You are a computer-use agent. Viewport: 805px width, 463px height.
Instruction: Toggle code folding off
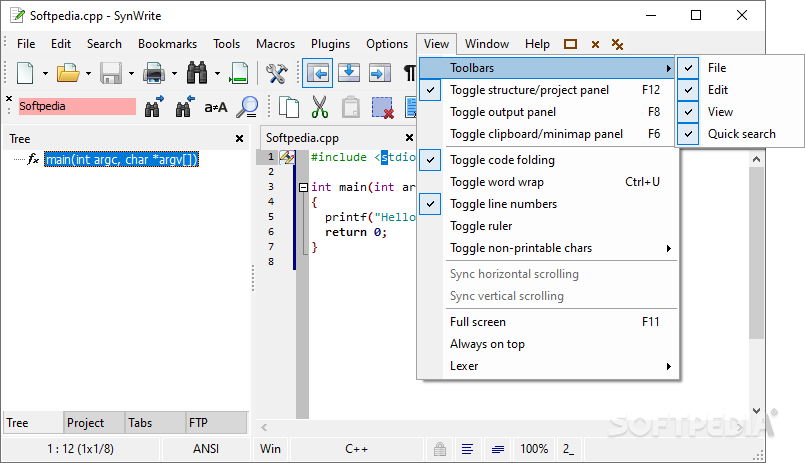(x=547, y=160)
